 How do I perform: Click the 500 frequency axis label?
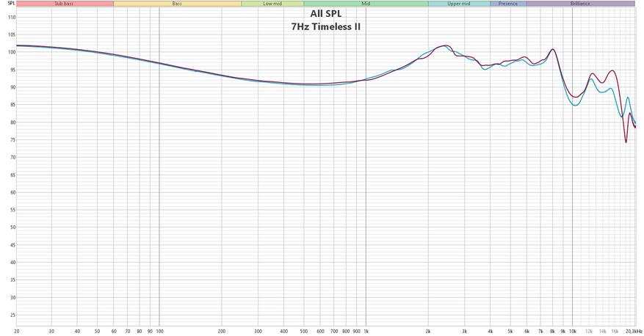pyautogui.click(x=304, y=331)
